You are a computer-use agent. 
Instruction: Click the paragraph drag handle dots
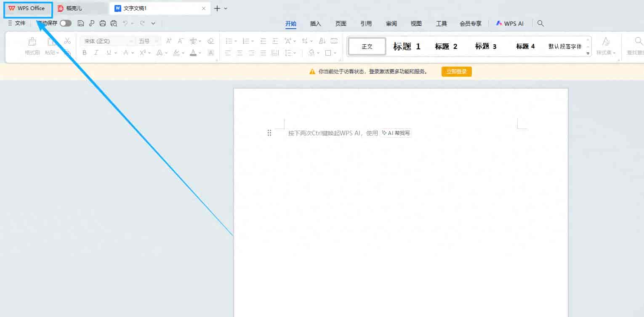click(x=269, y=133)
